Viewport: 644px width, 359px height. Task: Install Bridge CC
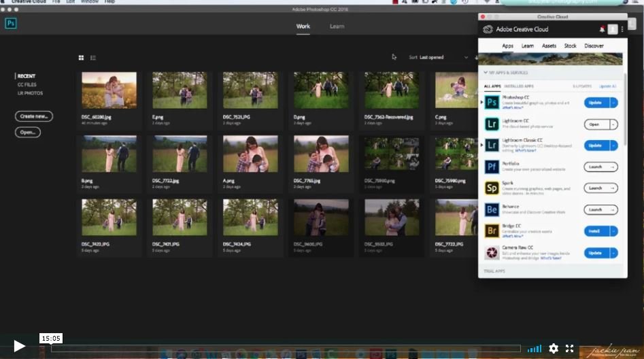pos(596,231)
